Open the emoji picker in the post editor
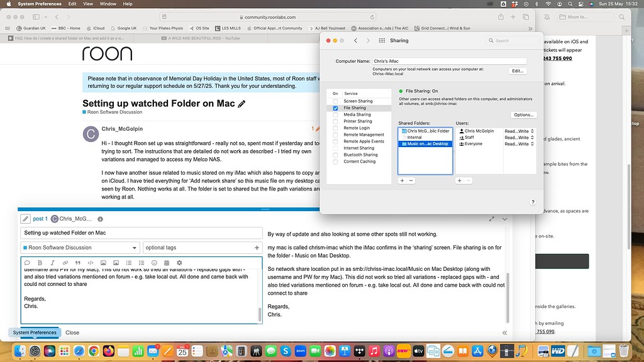 point(155,262)
